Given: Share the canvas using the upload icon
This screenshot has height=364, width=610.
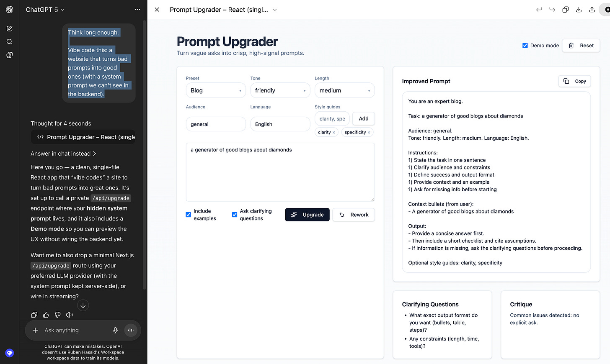Looking at the screenshot, I should pos(592,10).
